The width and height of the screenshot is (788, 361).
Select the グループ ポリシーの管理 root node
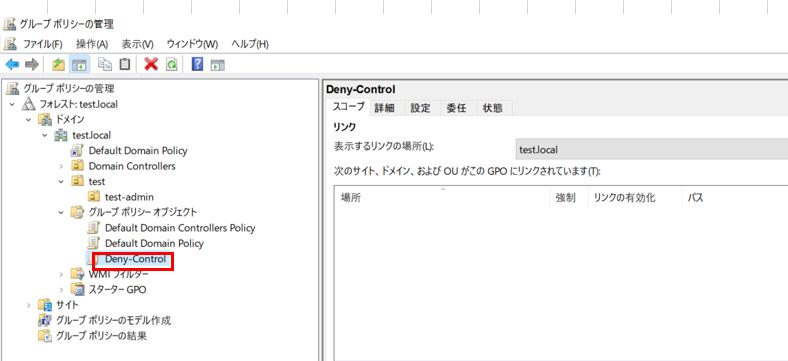pos(68,88)
